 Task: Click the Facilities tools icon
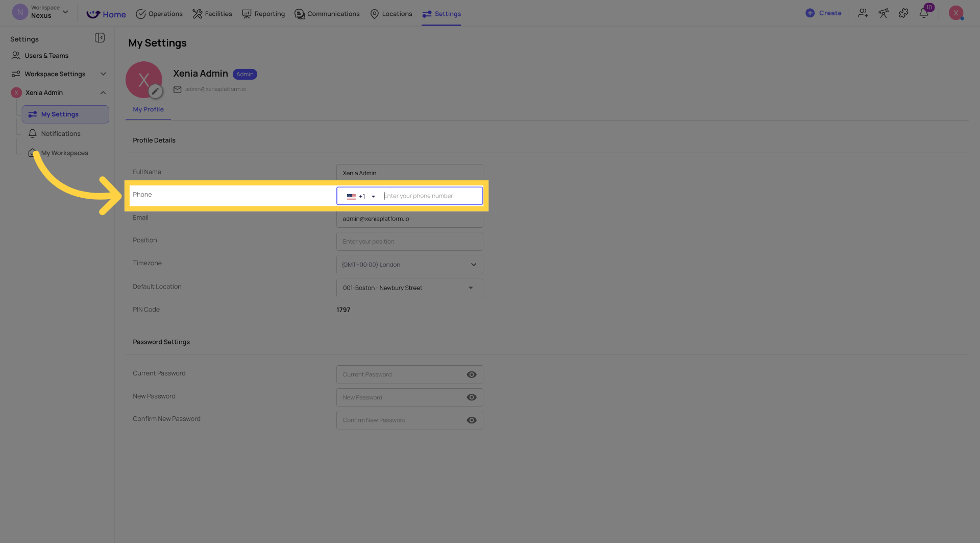pos(197,14)
